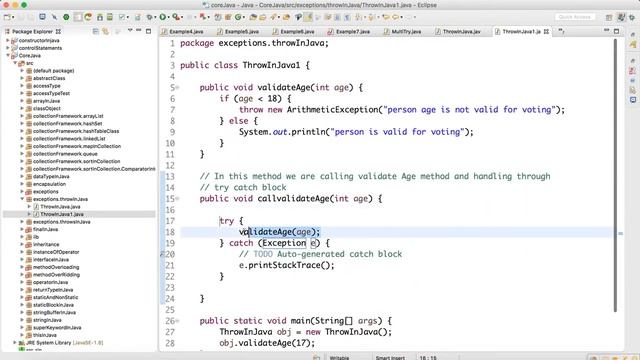The image size is (640, 360).
Task: Click Collapse All in Package Explorer
Action: [95, 31]
